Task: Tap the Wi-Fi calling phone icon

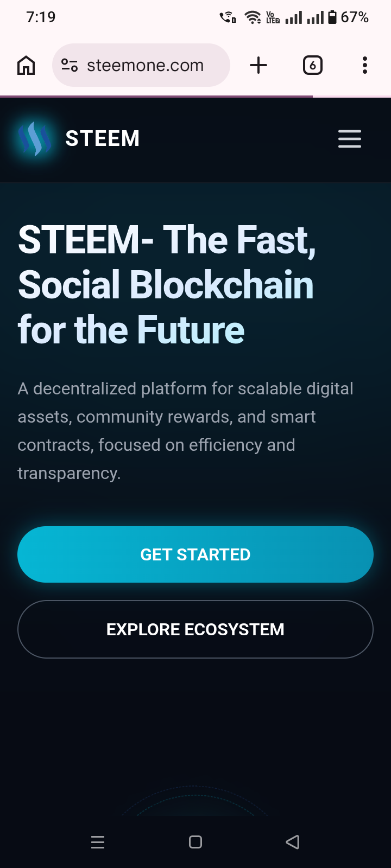Action: 228,17
